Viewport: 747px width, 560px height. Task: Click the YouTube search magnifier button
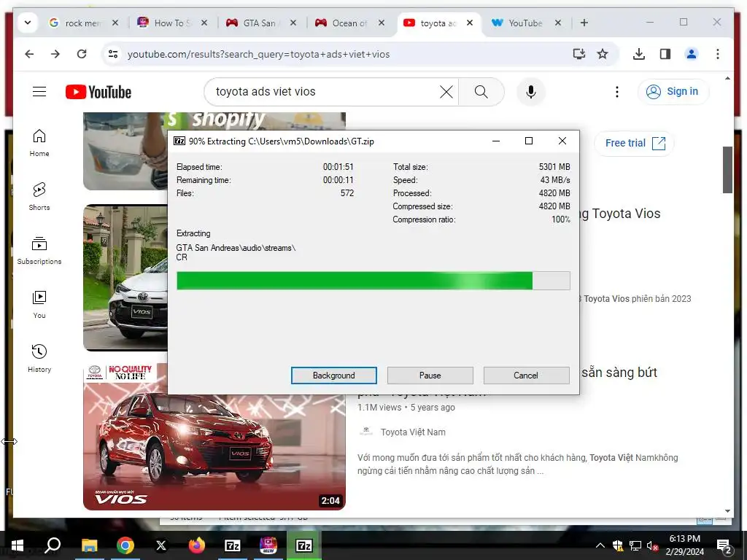tap(481, 91)
